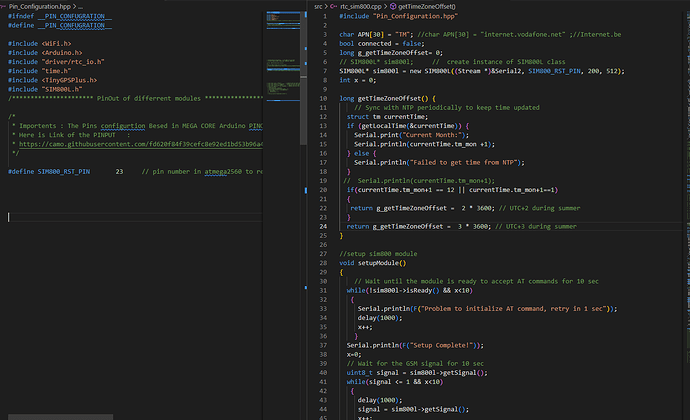
Task: Click the "Failed to get time from NTP" string
Action: [464, 162]
